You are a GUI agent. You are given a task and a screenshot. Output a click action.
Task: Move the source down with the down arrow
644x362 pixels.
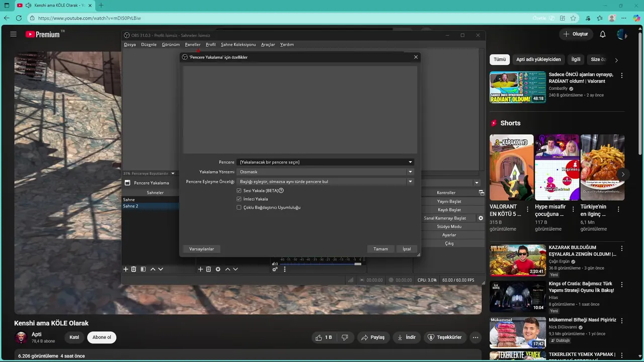point(235,269)
